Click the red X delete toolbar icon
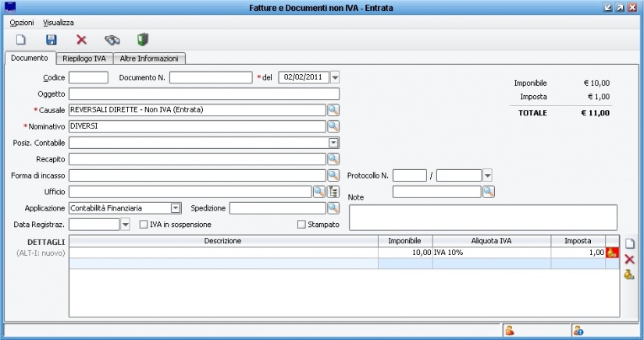This screenshot has width=644, height=340. click(81, 39)
